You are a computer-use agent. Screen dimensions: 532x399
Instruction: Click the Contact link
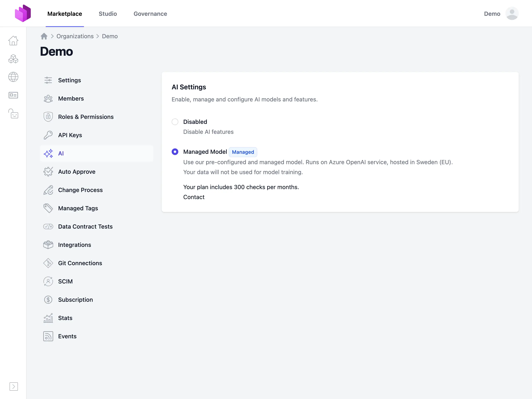(x=194, y=197)
